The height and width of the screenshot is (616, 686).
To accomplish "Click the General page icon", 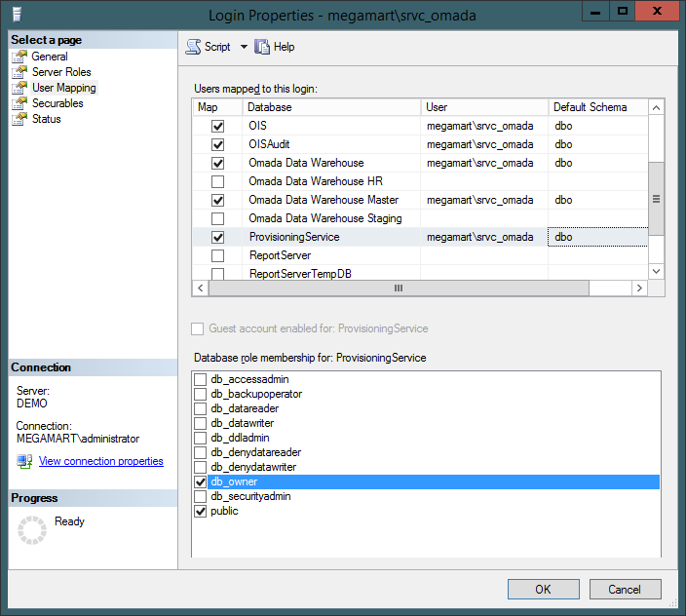I will (x=19, y=57).
